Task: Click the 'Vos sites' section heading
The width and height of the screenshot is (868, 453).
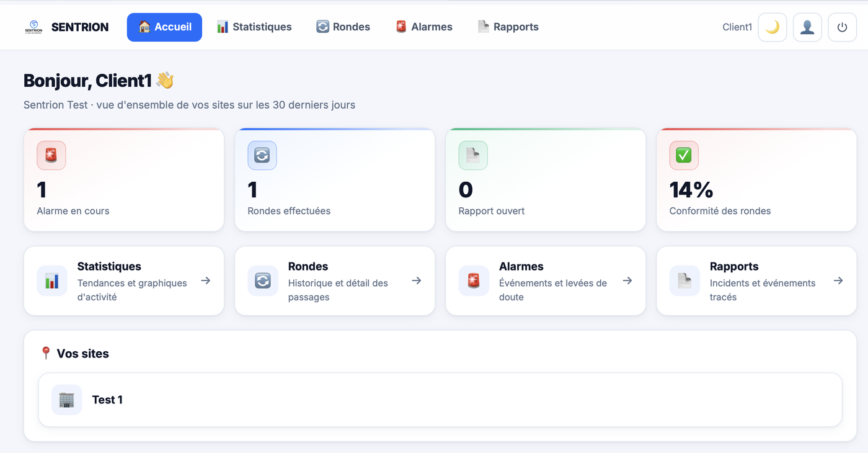Action: [x=82, y=354]
